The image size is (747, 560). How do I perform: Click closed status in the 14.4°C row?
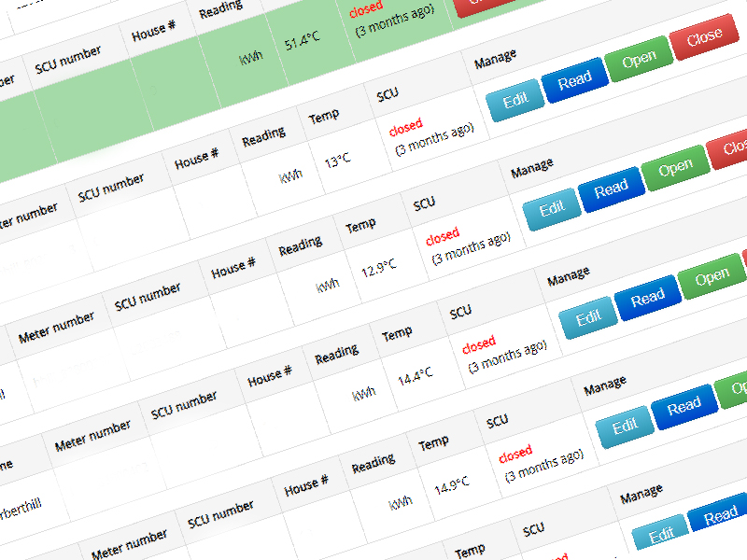[479, 344]
